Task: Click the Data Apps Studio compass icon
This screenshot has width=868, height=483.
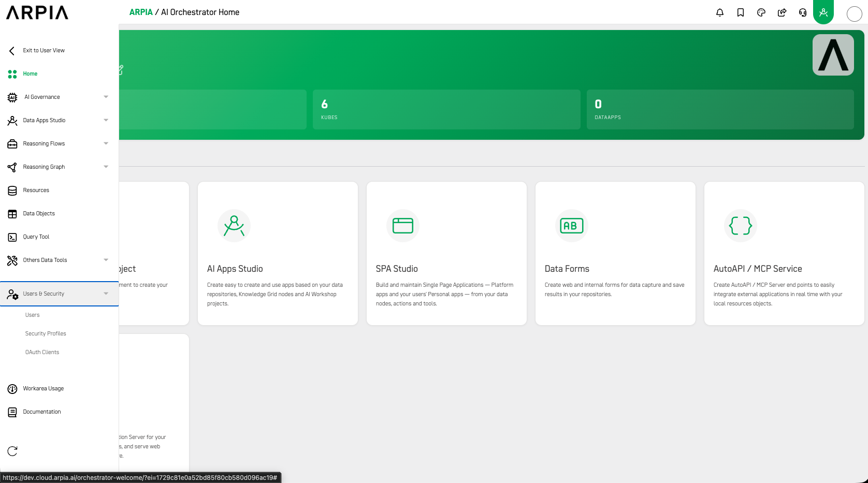Action: [x=12, y=121]
